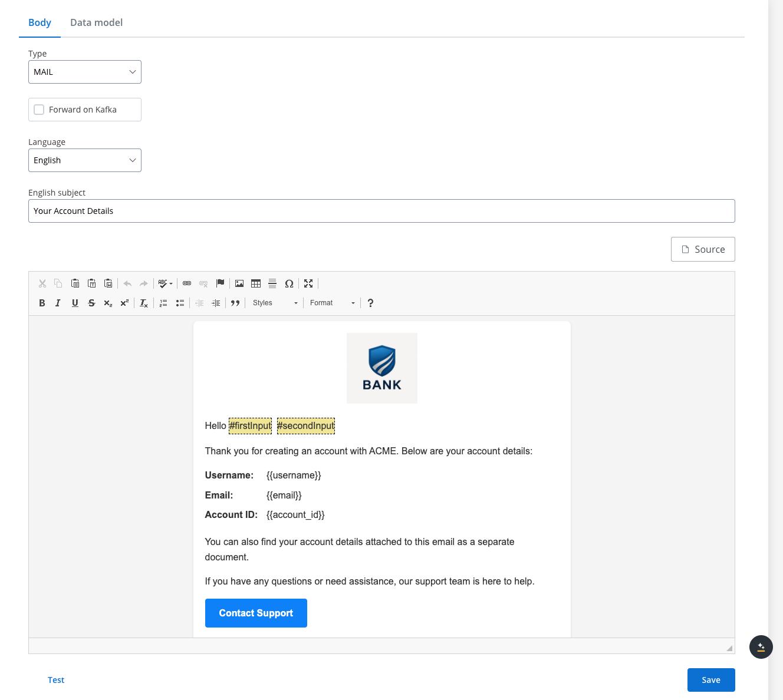Image resolution: width=783 pixels, height=700 pixels.
Task: Switch to the Body tab
Action: click(x=40, y=22)
